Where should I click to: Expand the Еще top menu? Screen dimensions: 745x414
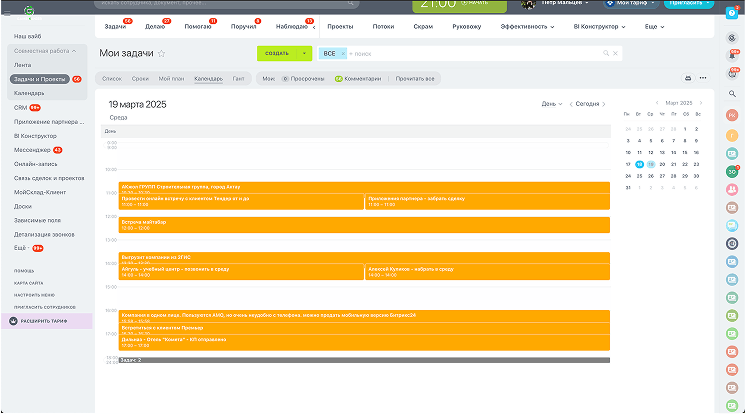(x=654, y=27)
